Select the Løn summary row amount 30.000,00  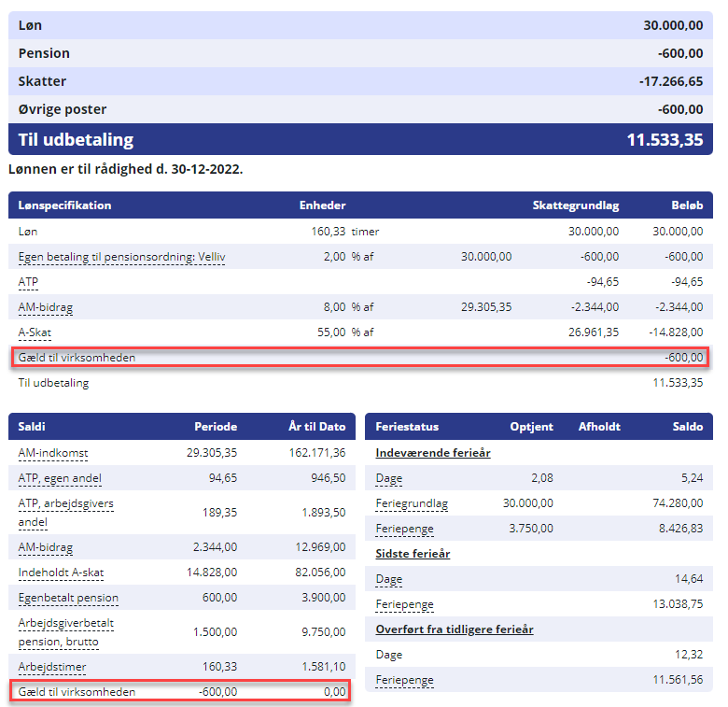click(673, 25)
